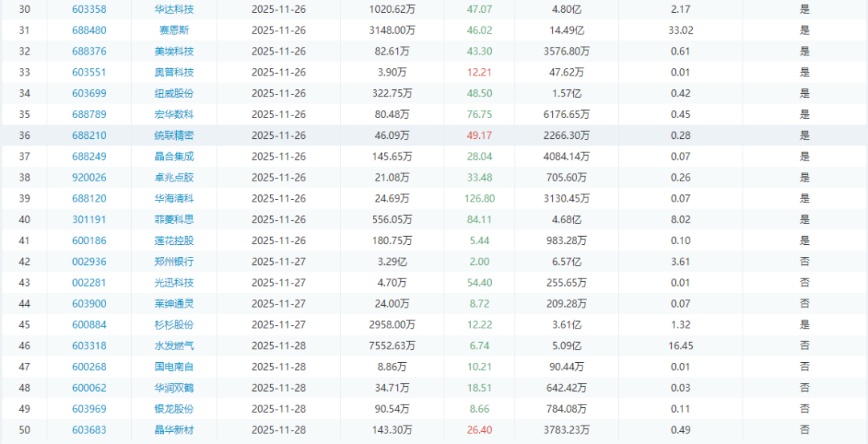Click the 126.80 price cell
Viewport: 868px width, 444px height.
coord(480,198)
